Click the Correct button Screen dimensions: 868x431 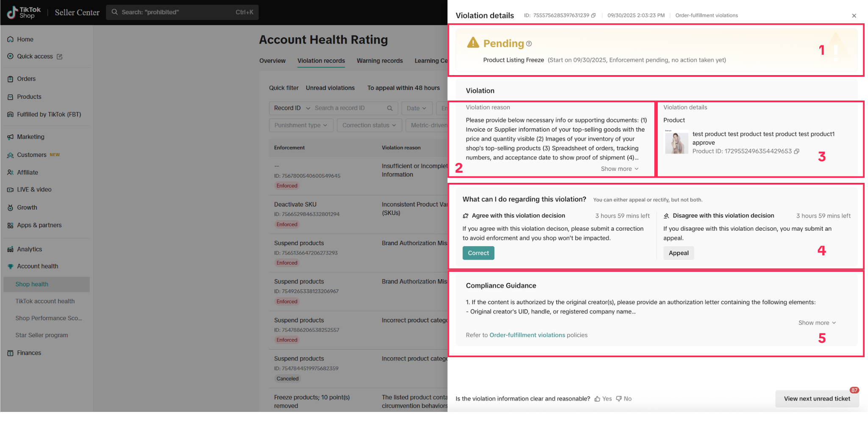(478, 253)
